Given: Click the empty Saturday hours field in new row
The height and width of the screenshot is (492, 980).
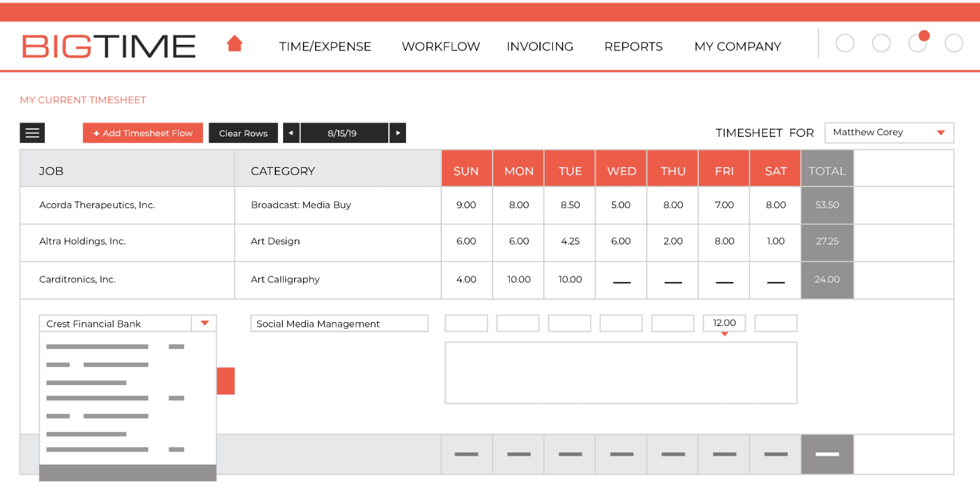Looking at the screenshot, I should pos(776,323).
